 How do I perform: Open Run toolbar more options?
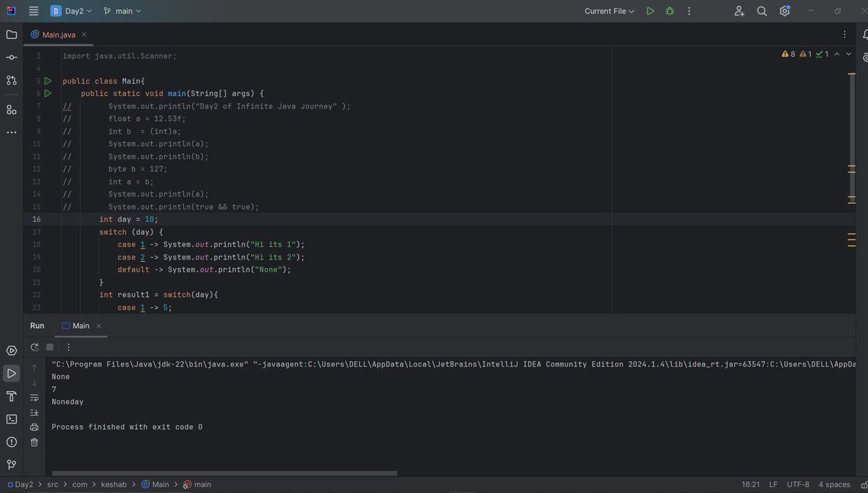(x=69, y=347)
